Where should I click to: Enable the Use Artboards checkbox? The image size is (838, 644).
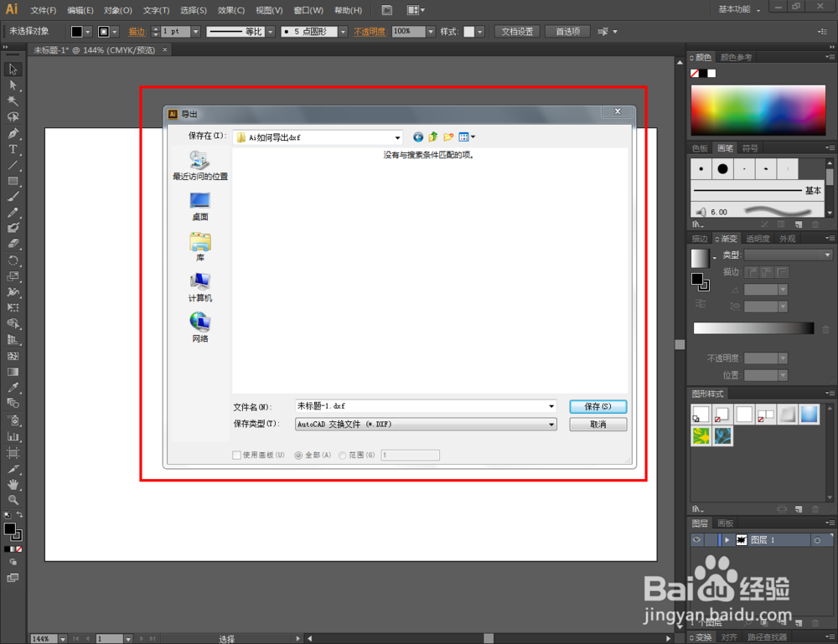(x=236, y=455)
